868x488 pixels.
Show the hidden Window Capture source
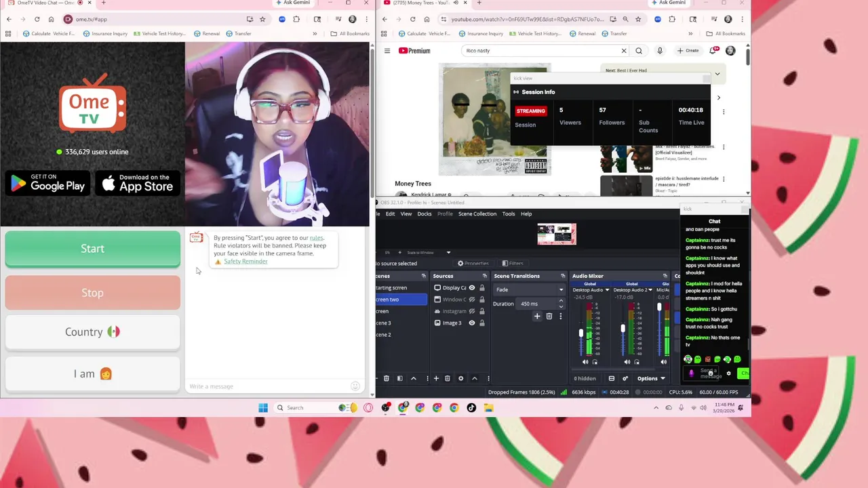472,300
